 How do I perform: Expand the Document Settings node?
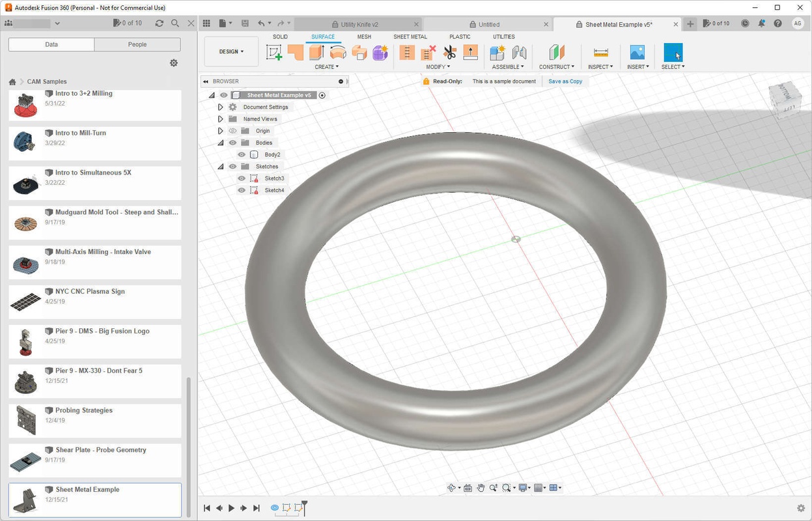(221, 107)
